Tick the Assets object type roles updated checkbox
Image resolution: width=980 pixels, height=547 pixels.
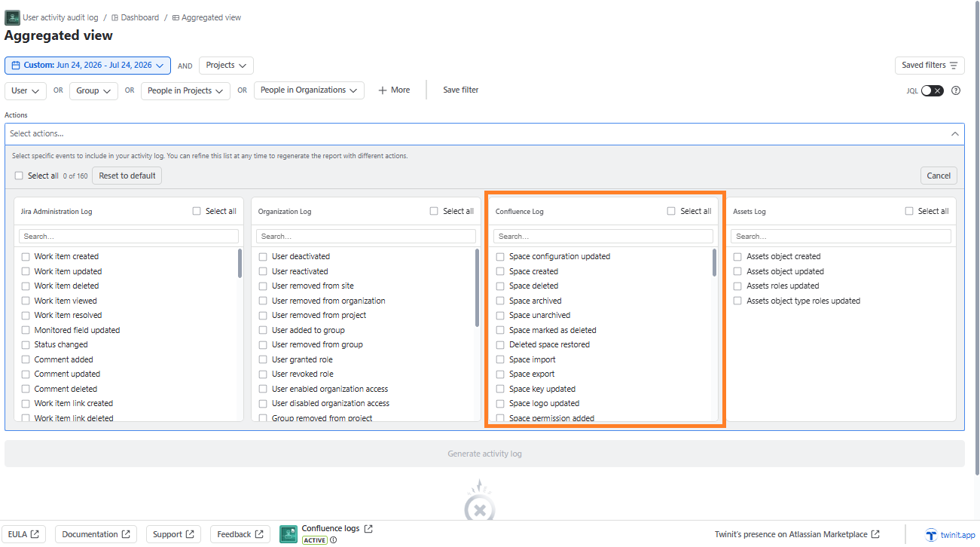click(x=737, y=301)
